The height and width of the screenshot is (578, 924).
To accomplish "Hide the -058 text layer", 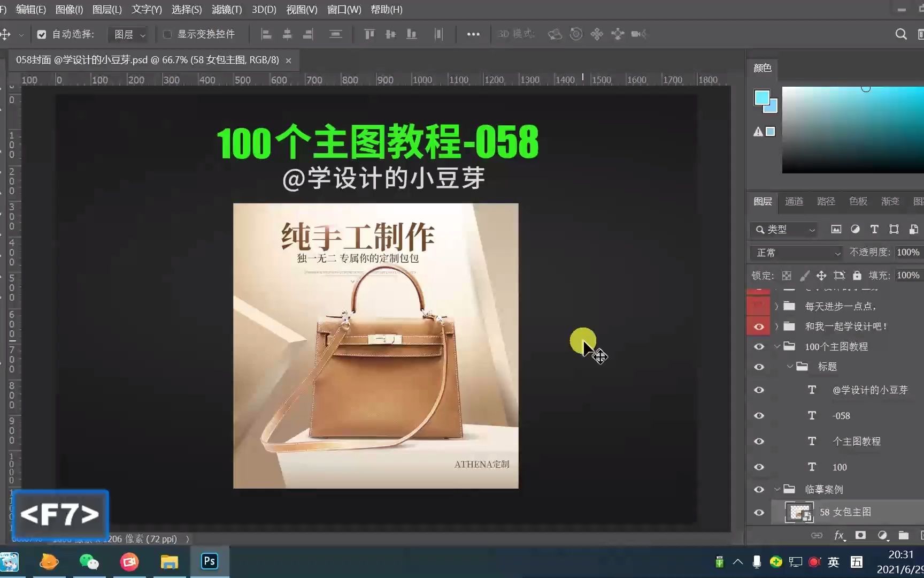I will (759, 416).
